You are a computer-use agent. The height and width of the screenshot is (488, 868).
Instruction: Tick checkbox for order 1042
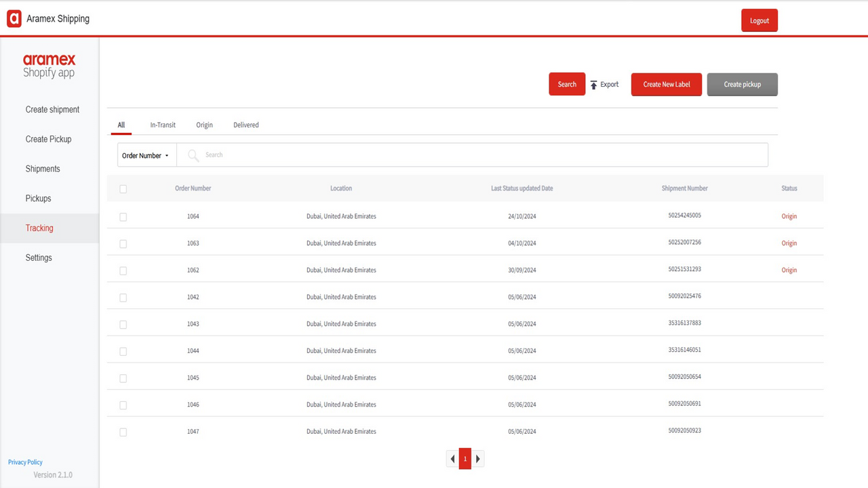pos(123,298)
